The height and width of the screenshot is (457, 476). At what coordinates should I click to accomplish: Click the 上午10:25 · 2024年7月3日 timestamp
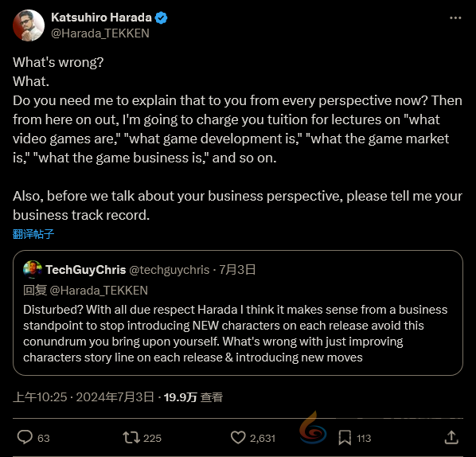coord(84,396)
